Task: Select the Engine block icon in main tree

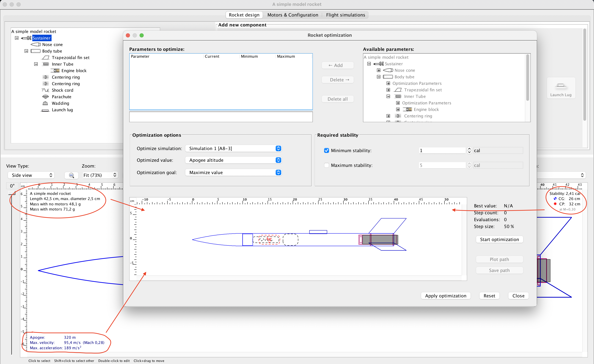Action: 55,71
